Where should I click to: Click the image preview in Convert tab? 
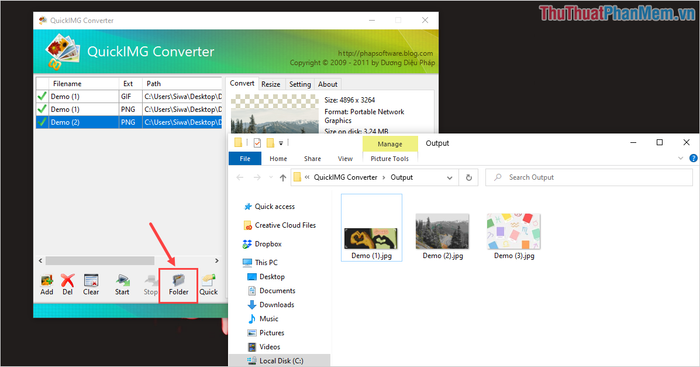275,114
